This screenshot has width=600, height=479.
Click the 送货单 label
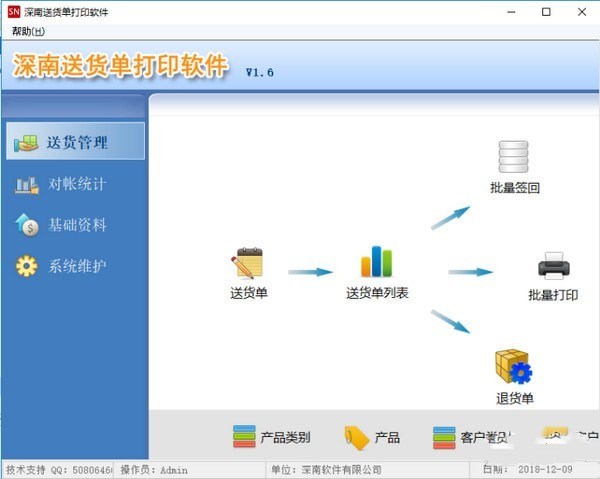249,293
